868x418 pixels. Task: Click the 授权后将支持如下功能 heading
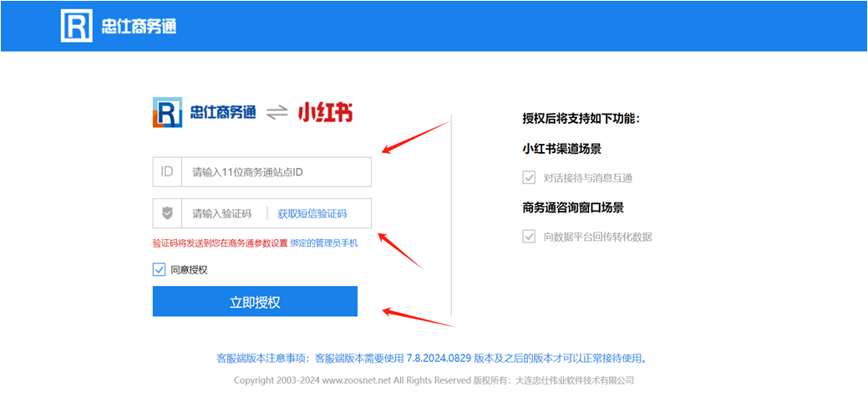tap(581, 119)
